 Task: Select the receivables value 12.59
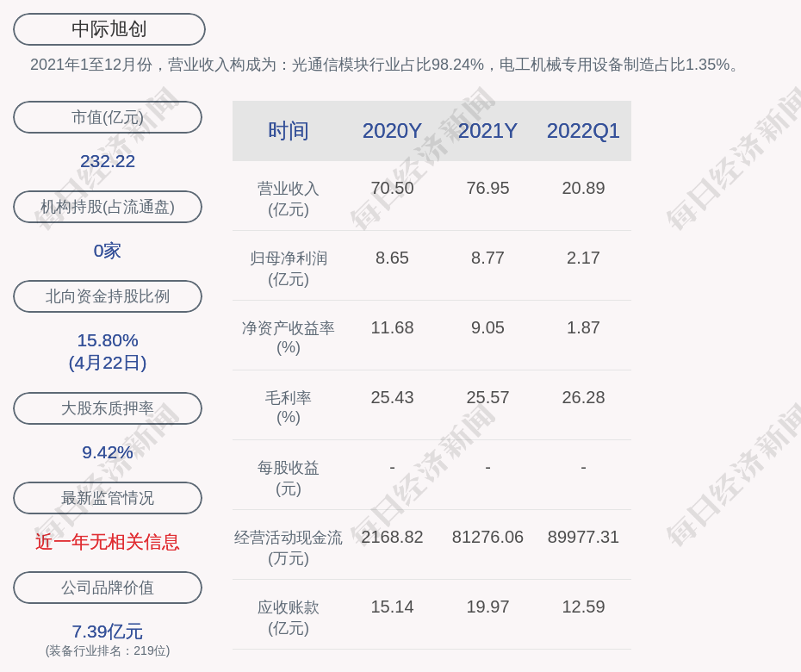click(x=583, y=607)
